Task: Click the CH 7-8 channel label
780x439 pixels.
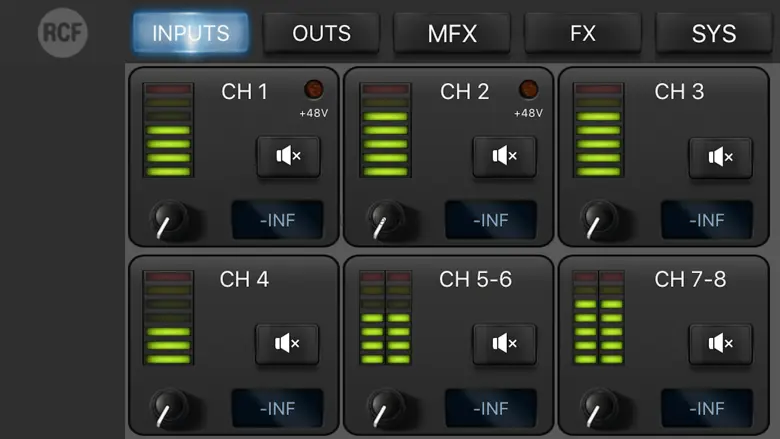Action: [x=690, y=279]
